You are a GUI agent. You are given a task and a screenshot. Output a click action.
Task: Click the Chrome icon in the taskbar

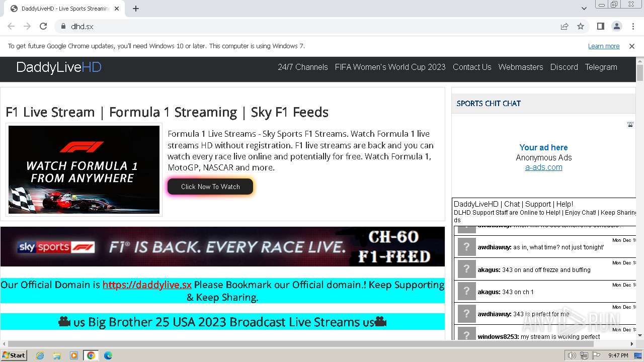point(91,355)
